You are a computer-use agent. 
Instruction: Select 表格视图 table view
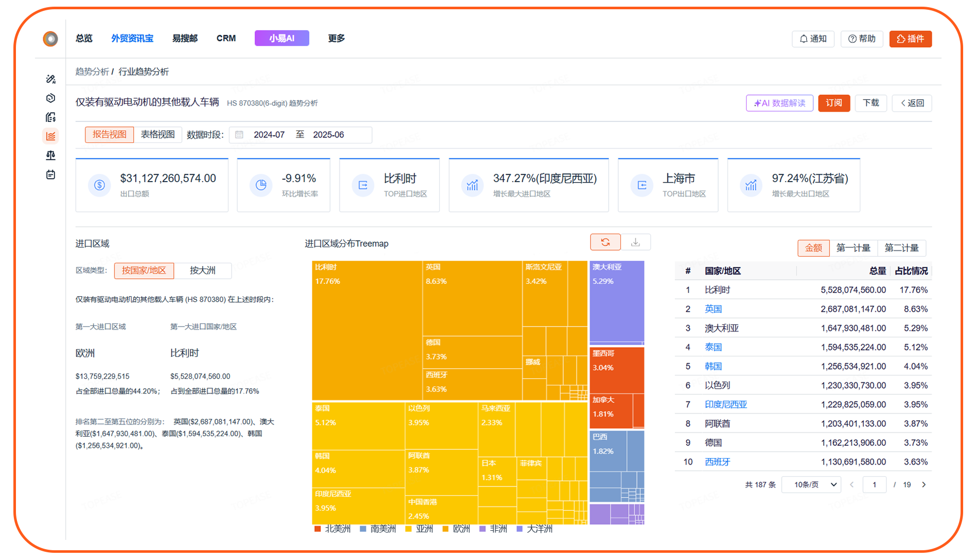[157, 135]
